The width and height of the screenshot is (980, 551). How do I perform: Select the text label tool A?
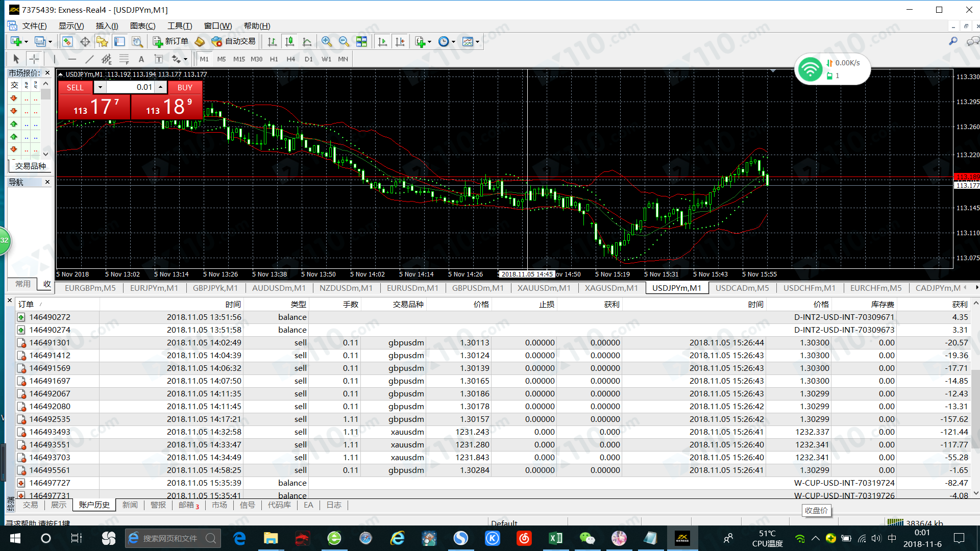pyautogui.click(x=141, y=59)
